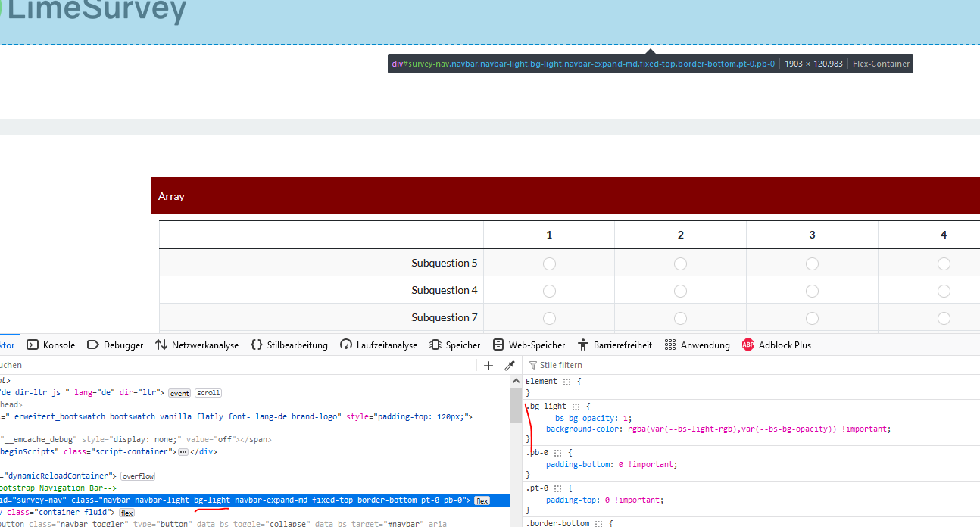
Task: Click the flex badge on survey-nav element
Action: coord(482,500)
